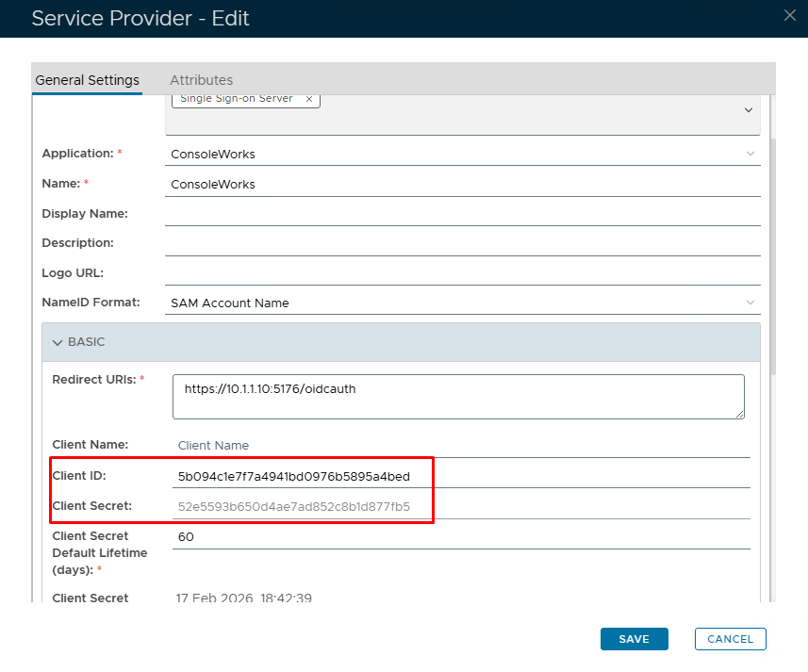Select the Logo URL input field
The image size is (808, 672).
[462, 273]
